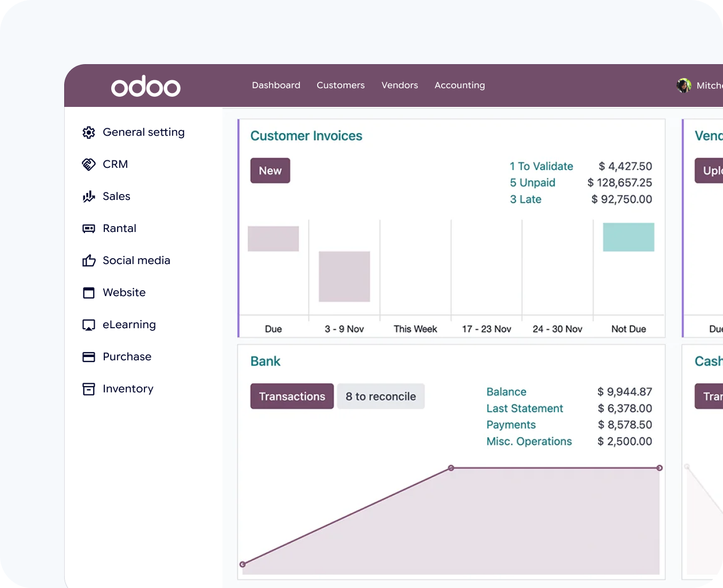Click the Bank Transactions button
Screen dimensions: 723x588
coord(292,396)
